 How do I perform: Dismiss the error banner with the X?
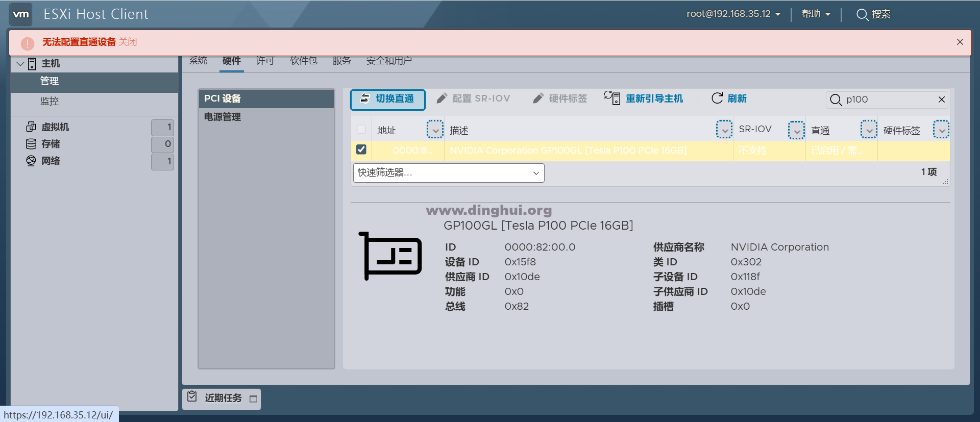[x=960, y=42]
